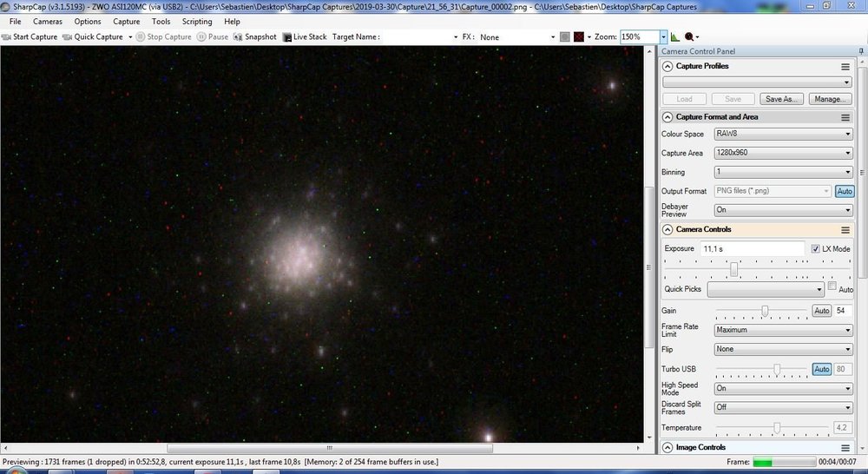Click the grey FX selection area icon

565,37
